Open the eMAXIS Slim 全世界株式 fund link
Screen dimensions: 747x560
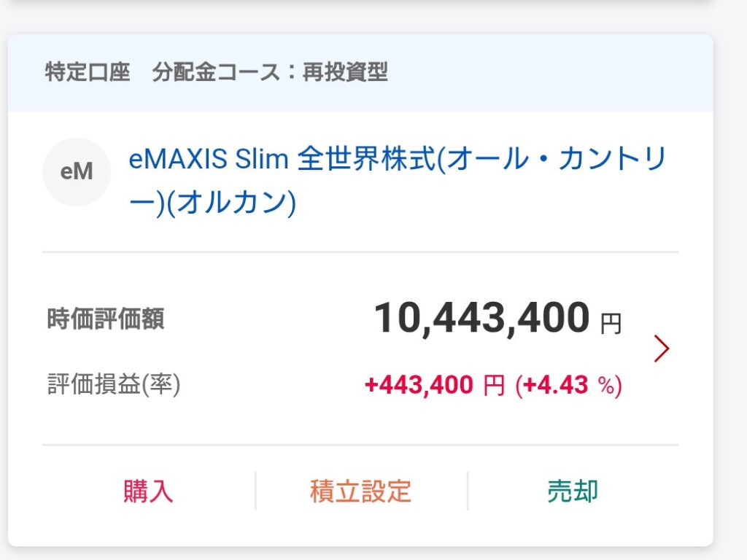(x=398, y=160)
